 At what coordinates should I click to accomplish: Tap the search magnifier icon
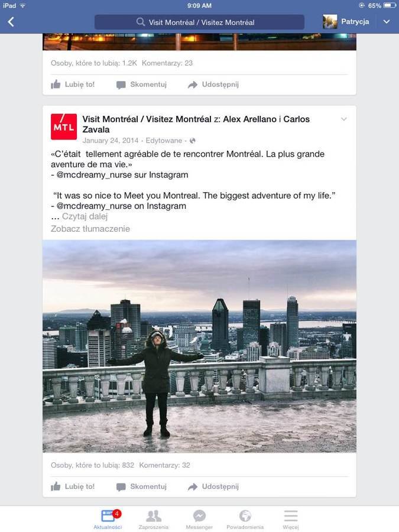pos(141,22)
